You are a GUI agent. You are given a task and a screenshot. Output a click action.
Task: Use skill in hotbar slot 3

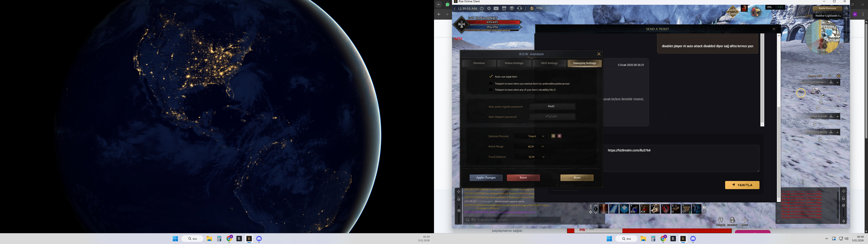624,209
